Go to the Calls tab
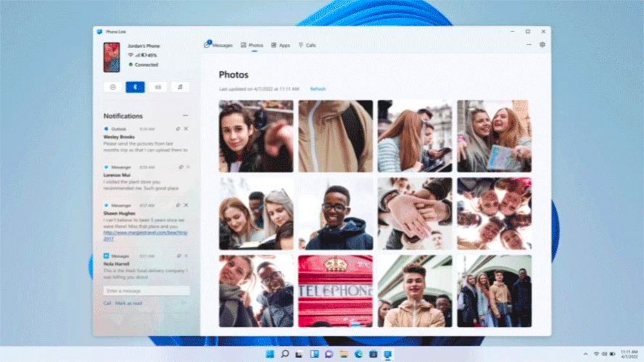This screenshot has width=644, height=362. point(307,45)
